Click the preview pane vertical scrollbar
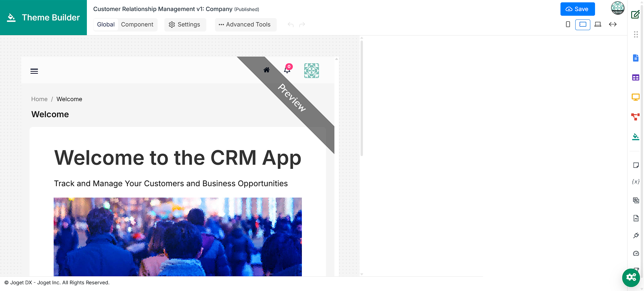 point(362,98)
